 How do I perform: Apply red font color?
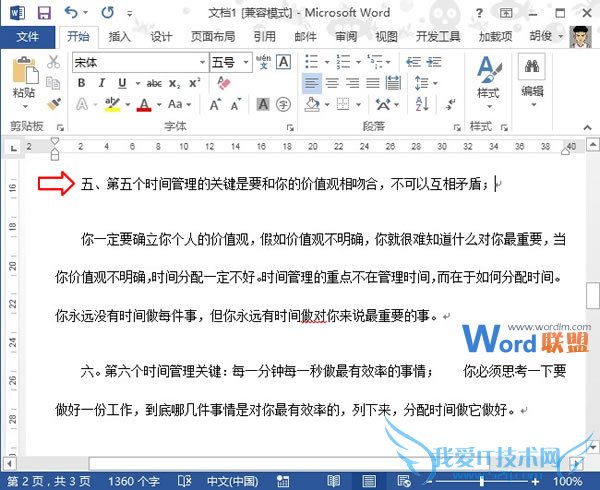(144, 104)
